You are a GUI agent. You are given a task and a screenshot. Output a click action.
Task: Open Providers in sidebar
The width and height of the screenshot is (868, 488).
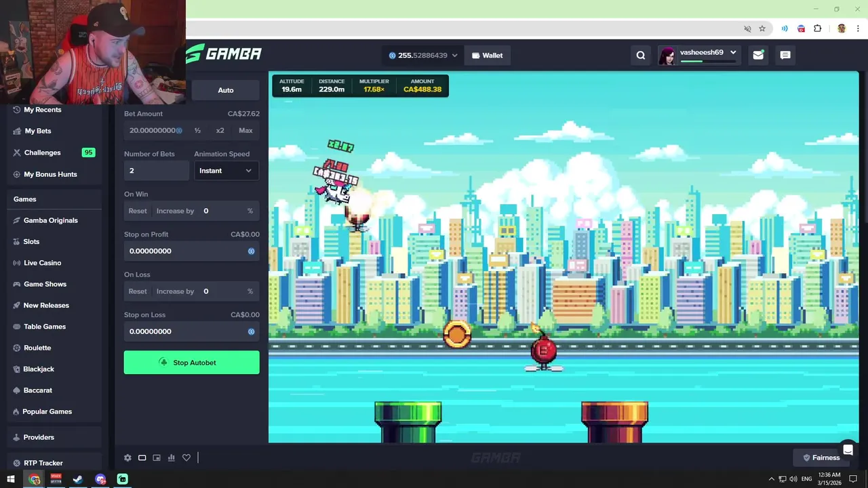coord(39,437)
